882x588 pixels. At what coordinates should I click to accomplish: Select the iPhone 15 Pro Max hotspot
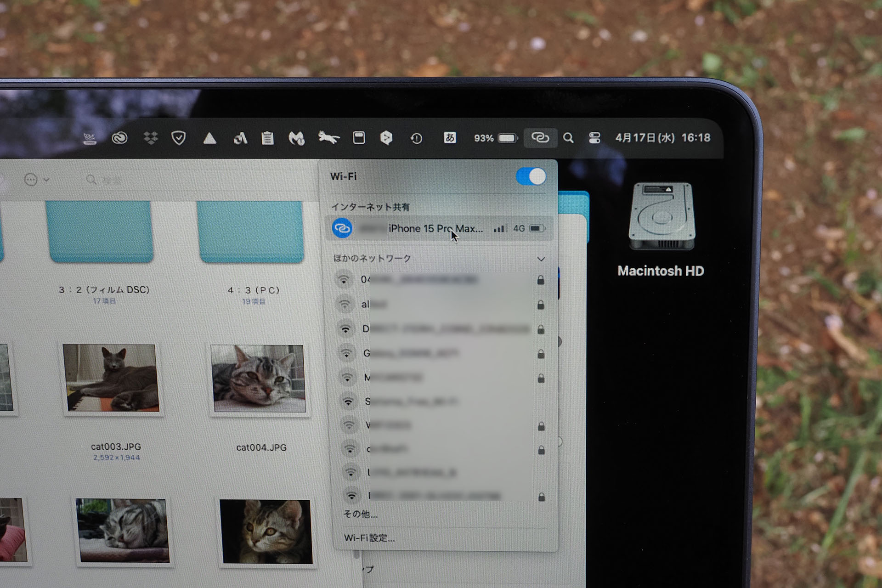click(x=439, y=228)
